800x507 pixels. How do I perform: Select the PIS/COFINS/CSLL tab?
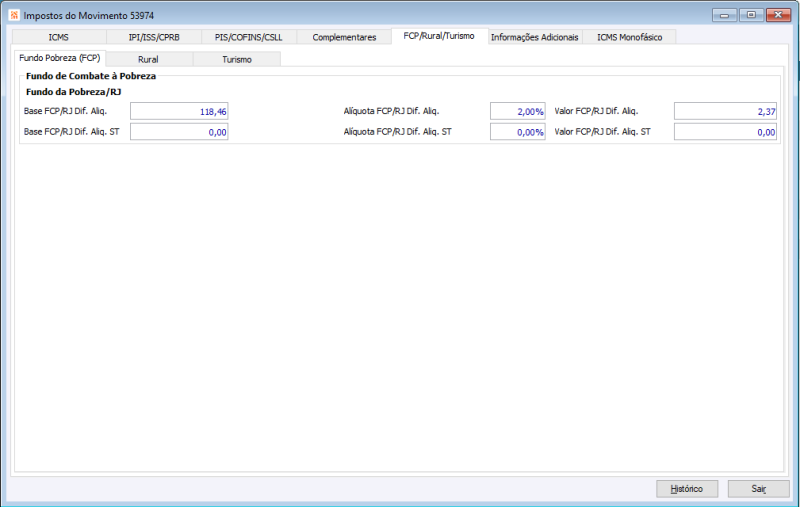pyautogui.click(x=248, y=37)
